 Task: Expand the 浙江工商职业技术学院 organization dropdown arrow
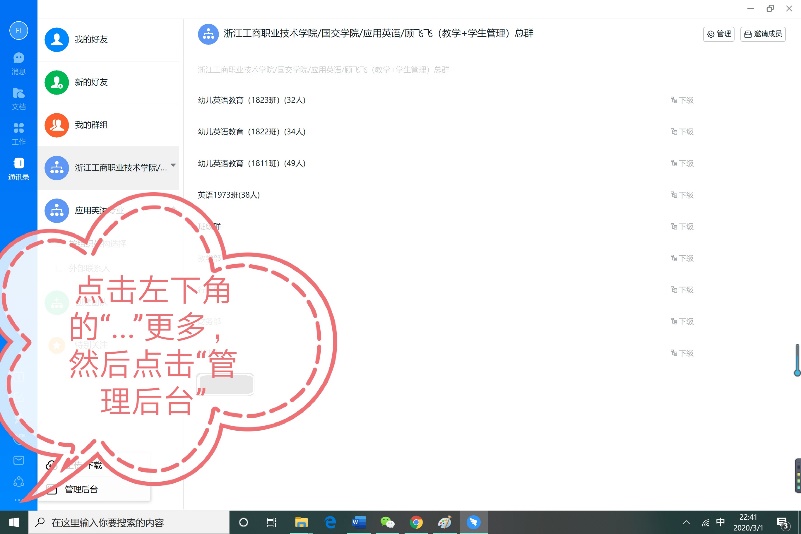(173, 165)
